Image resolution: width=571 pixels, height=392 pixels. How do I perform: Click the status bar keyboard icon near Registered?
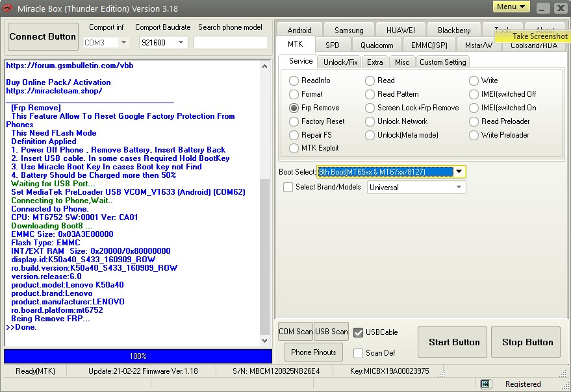pos(485,384)
